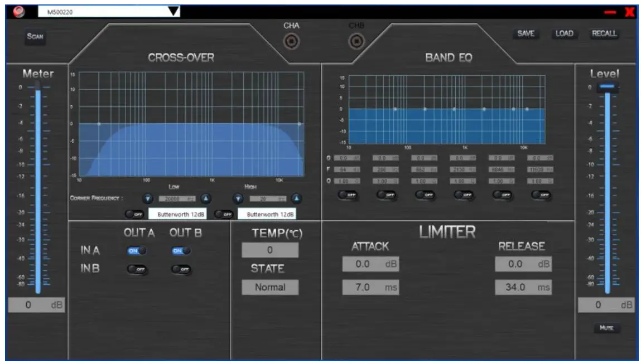This screenshot has width=641, height=364.
Task: Click the Level dB value field
Action: (606, 305)
